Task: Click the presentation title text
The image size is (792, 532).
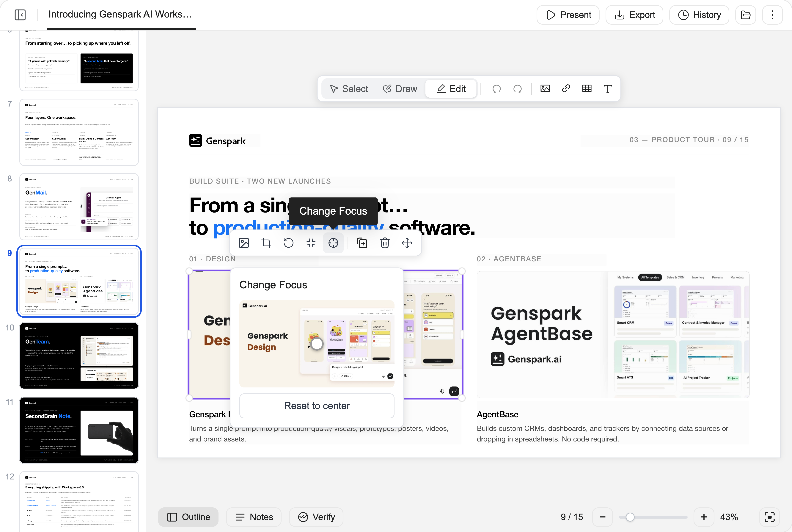Action: coord(120,14)
